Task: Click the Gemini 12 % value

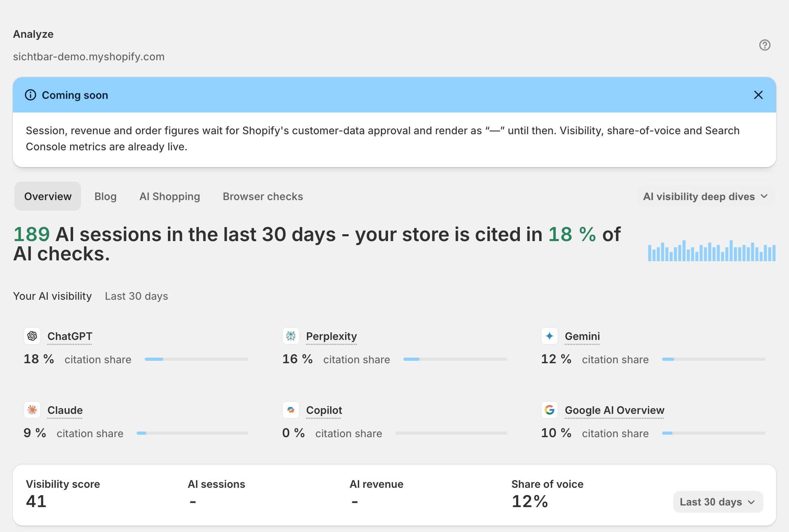Action: pyautogui.click(x=556, y=359)
